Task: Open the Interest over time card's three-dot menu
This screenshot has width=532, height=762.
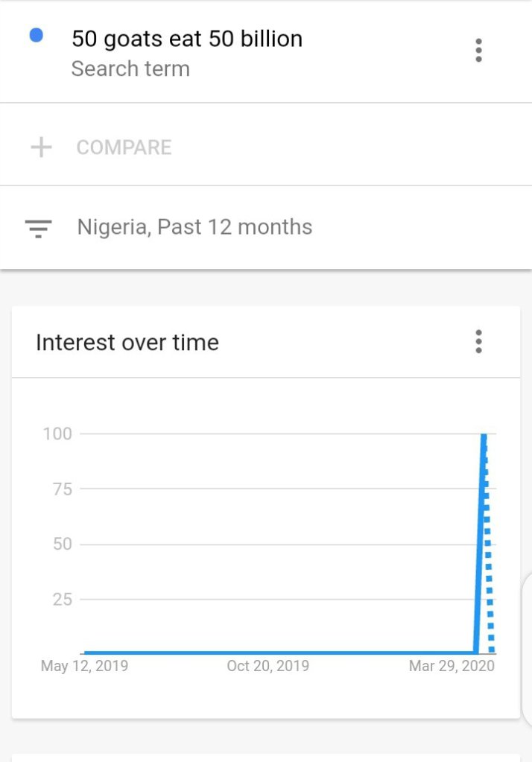Action: (478, 342)
